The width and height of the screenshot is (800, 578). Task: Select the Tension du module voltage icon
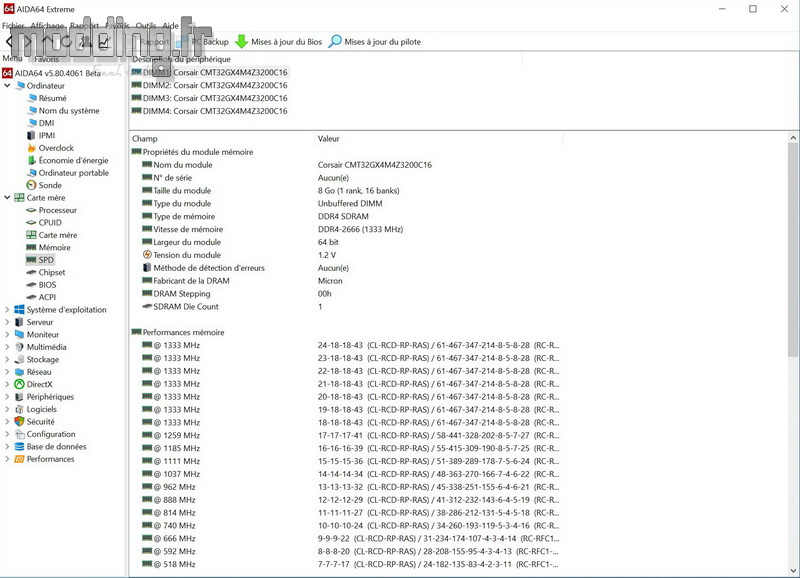147,255
